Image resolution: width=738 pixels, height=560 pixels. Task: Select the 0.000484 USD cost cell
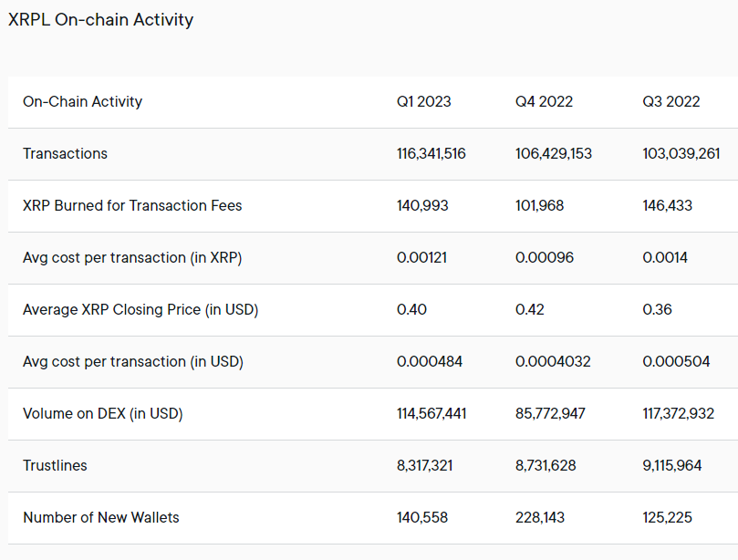point(430,361)
